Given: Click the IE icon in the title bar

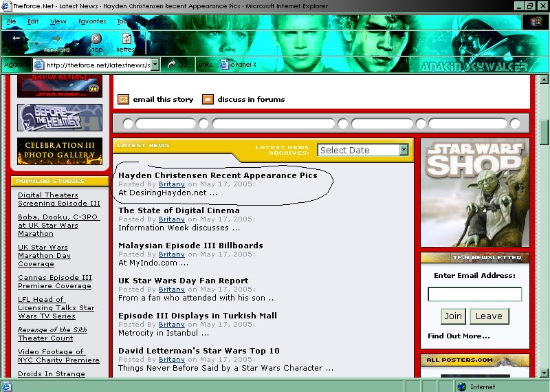Looking at the screenshot, I should tap(6, 6).
